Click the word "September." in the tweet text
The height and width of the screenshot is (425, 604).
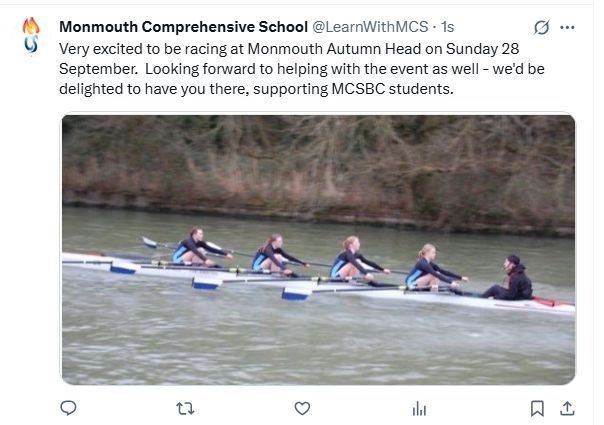pyautogui.click(x=99, y=69)
